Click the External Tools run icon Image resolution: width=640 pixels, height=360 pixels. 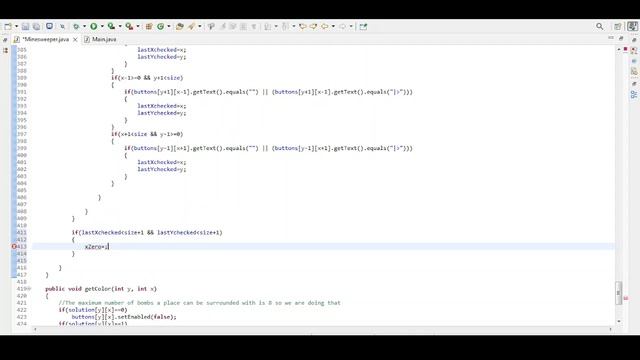point(129,27)
